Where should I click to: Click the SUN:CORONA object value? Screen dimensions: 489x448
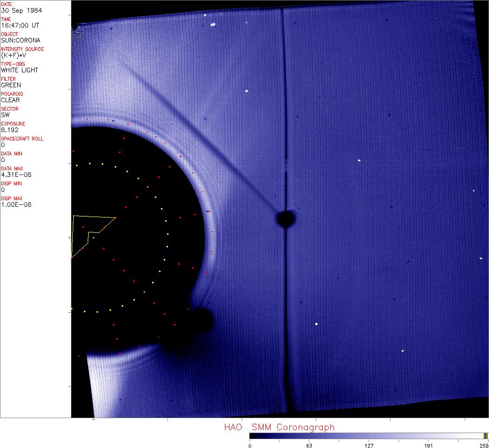tap(21, 40)
